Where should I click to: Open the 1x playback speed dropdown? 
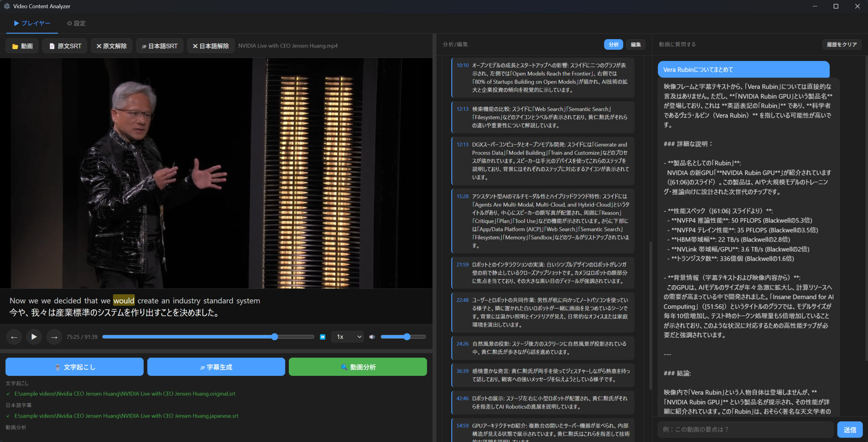[x=348, y=337]
